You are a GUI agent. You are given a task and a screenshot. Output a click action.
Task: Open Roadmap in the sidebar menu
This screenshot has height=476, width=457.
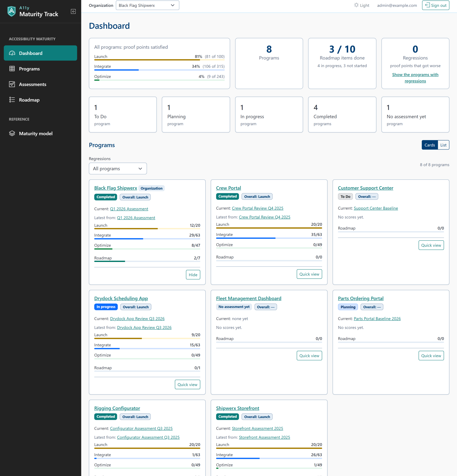40,100
